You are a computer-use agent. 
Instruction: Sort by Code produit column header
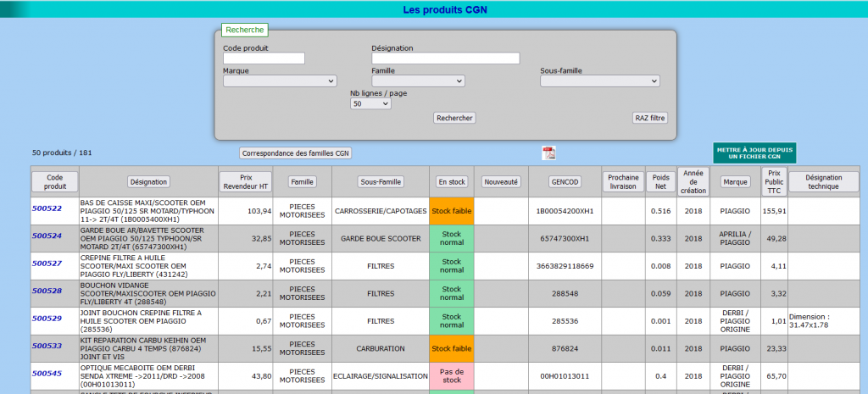click(x=55, y=181)
